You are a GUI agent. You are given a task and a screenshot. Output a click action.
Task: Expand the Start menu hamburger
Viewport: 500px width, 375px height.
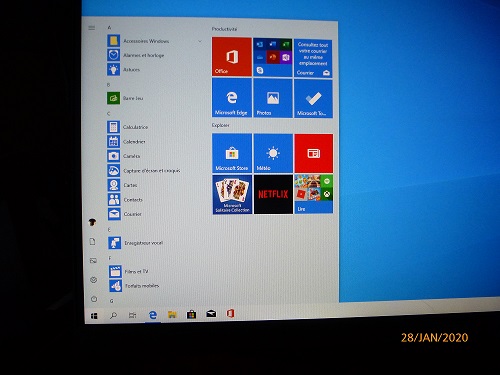[x=92, y=28]
